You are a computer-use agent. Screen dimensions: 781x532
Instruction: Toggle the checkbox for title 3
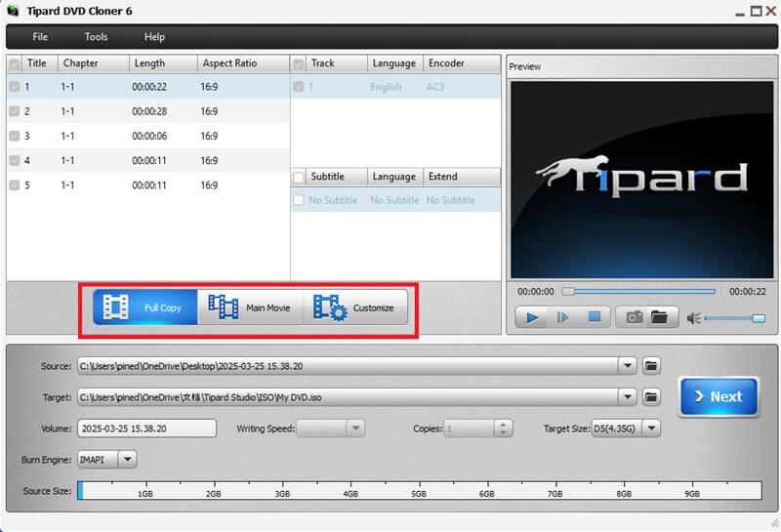tap(15, 136)
